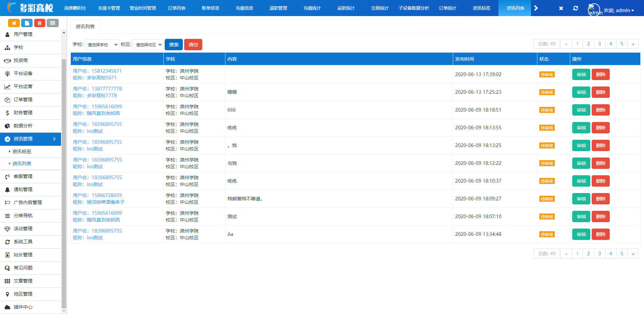This screenshot has height=314, width=644.
Task: Click the 财务管理 dollar icon
Action: click(x=7, y=113)
